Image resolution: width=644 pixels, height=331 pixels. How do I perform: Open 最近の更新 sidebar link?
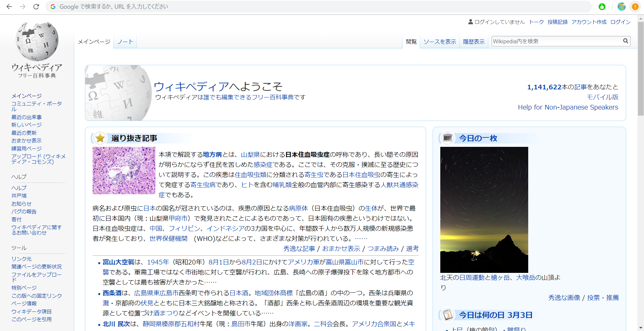tap(24, 133)
